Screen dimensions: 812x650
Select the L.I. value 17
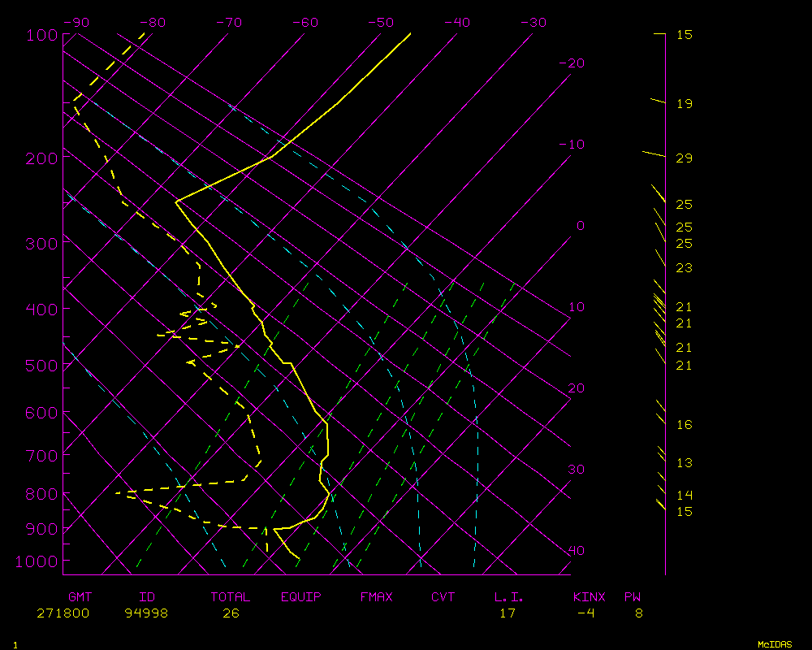507,613
